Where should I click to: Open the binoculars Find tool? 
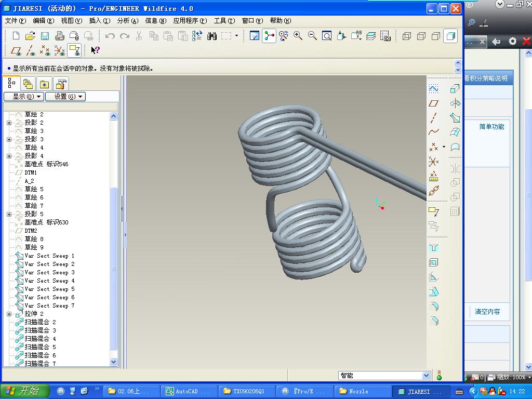coord(212,36)
